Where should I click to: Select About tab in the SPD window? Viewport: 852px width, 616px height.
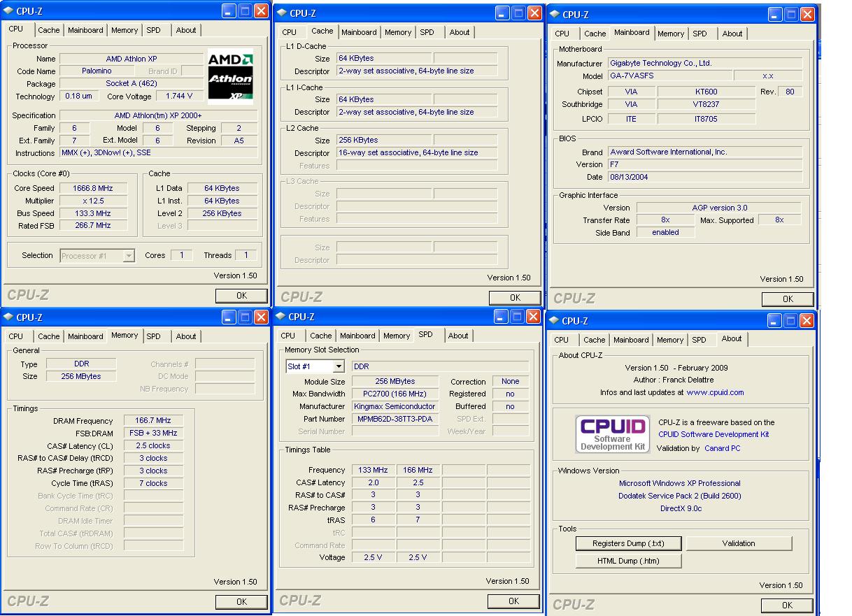[458, 336]
